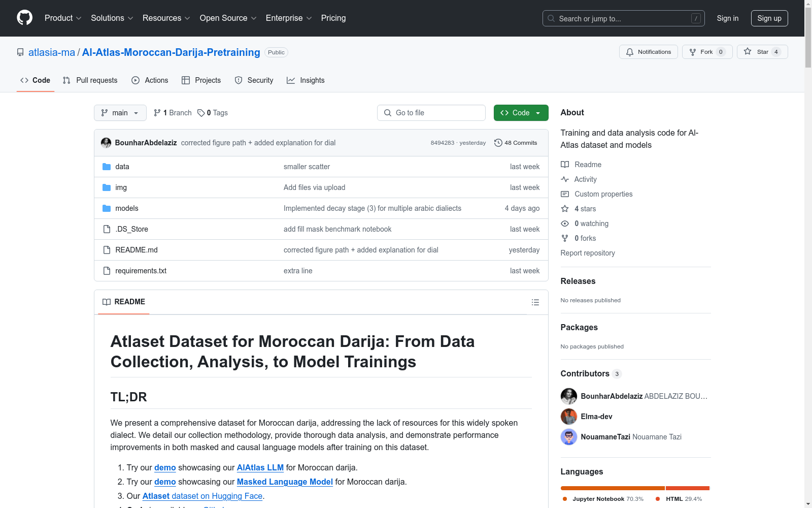This screenshot has width=812, height=508.
Task: Fork this repository
Action: pos(707,52)
